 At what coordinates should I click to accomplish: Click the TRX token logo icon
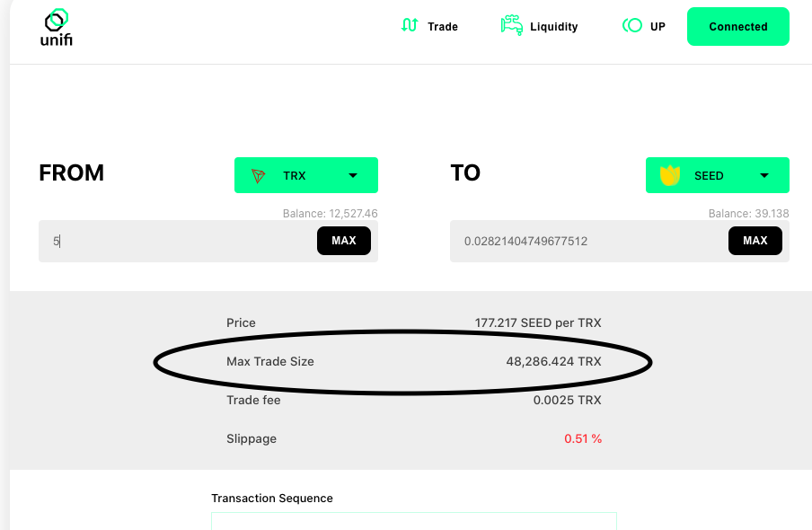259,176
